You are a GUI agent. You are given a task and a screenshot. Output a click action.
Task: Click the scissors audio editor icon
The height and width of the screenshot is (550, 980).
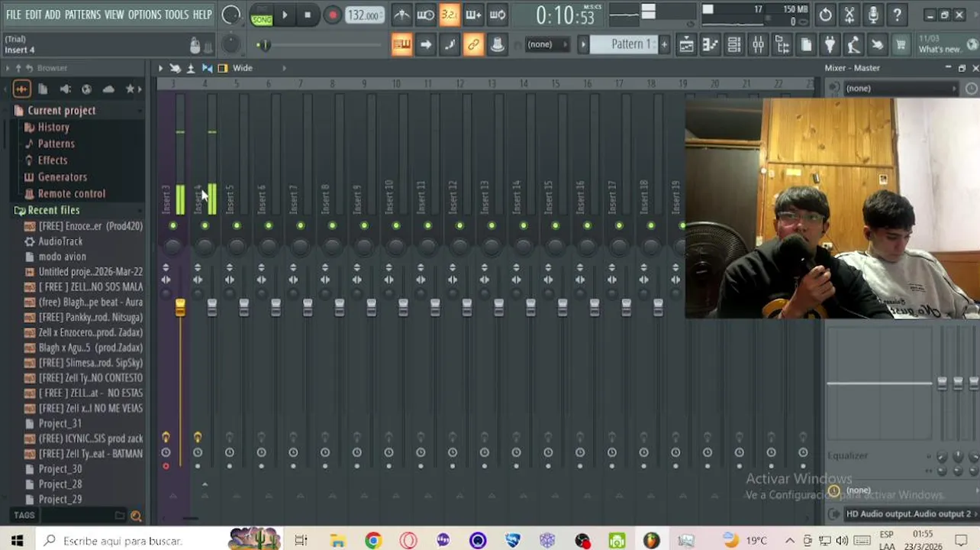[x=849, y=15]
